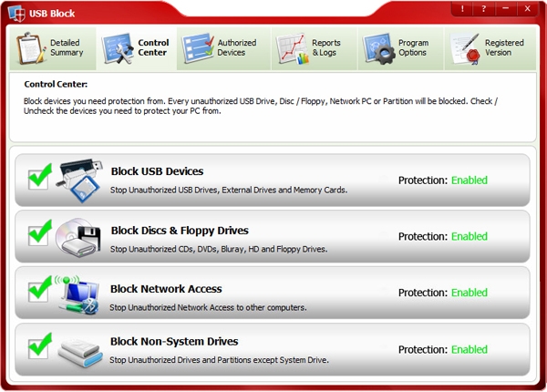
Task: Click the Program Options gear icon
Action: tap(378, 49)
